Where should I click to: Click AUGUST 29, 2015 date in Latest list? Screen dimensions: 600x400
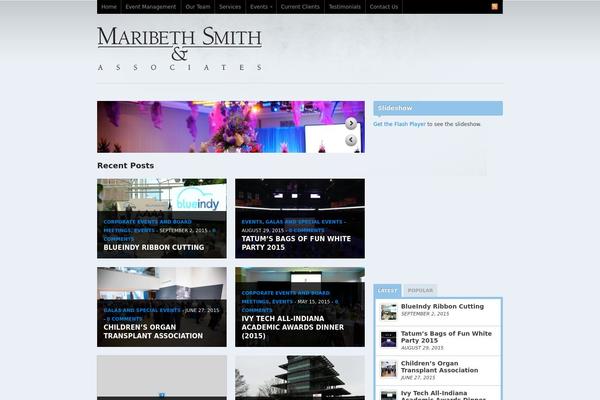tap(422, 348)
